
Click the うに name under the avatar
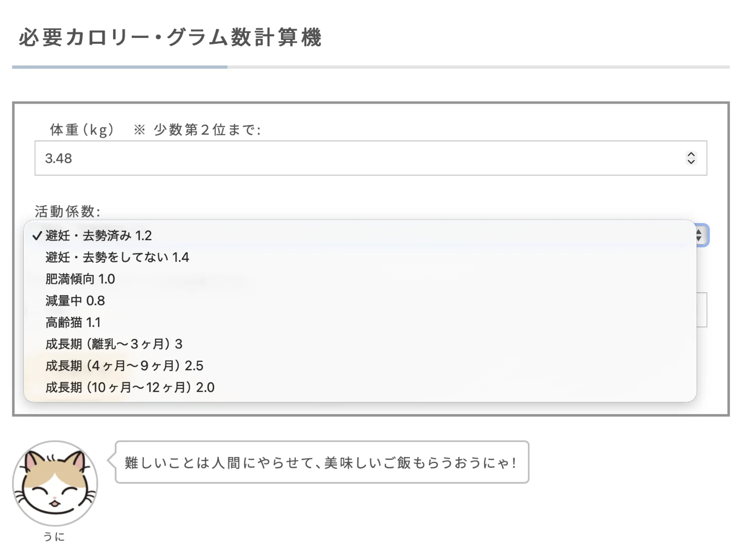point(54,537)
